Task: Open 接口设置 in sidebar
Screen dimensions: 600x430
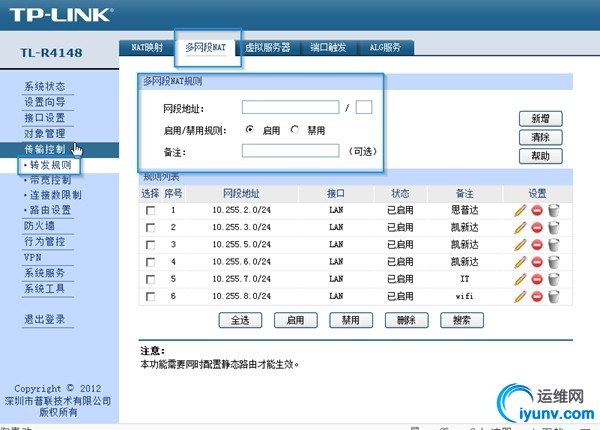Action: 45,118
